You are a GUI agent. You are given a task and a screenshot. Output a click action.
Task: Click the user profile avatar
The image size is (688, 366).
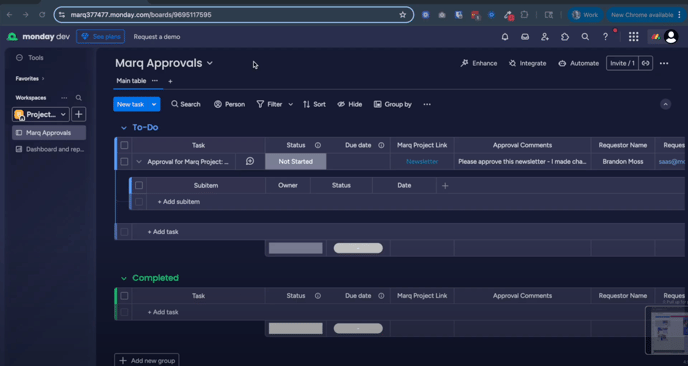pos(671,37)
